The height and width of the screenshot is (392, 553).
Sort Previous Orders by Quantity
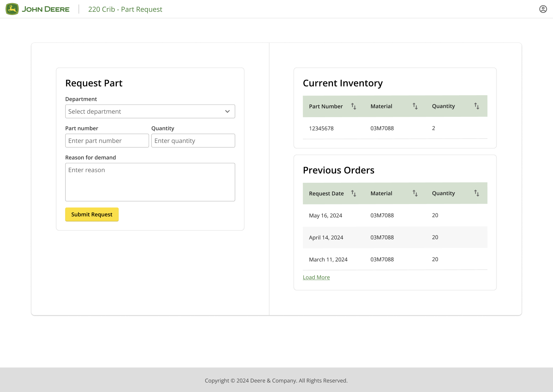477,193
